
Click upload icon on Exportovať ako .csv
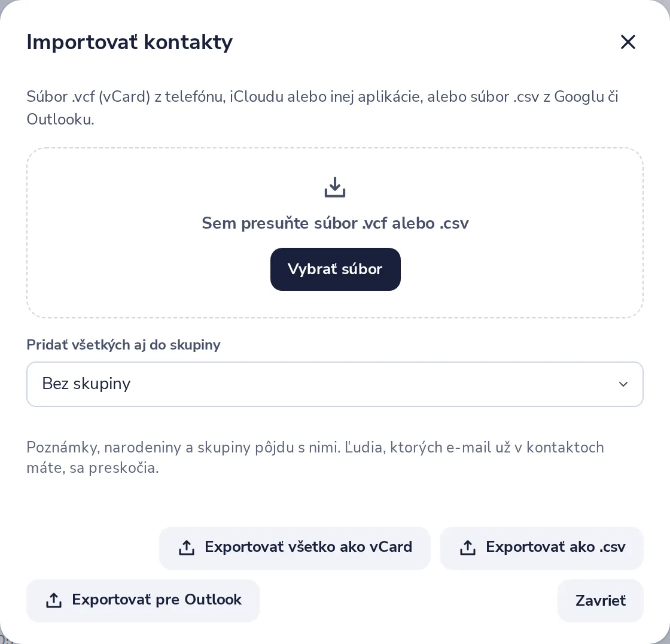pyautogui.click(x=467, y=548)
